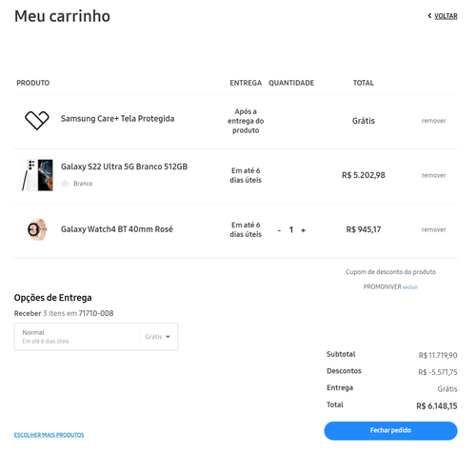
Task: Remove Galaxy S22 Ultra from cart
Action: 433,175
